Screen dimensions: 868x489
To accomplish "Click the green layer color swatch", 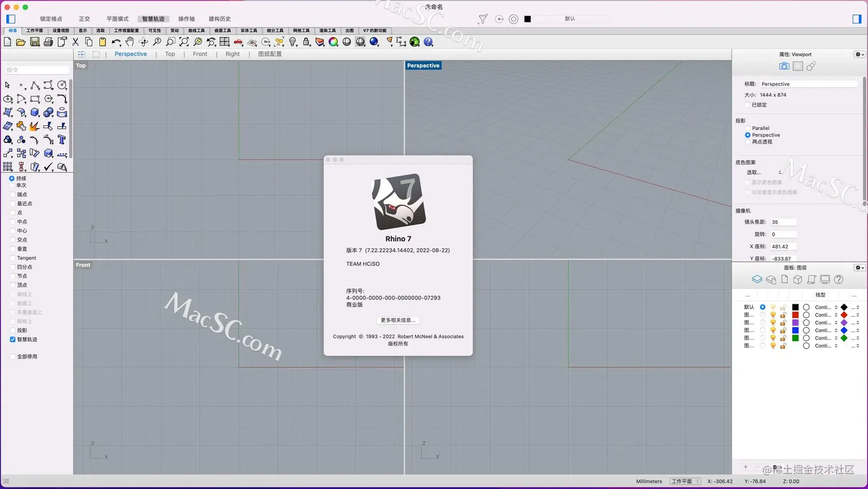I will tap(796, 338).
